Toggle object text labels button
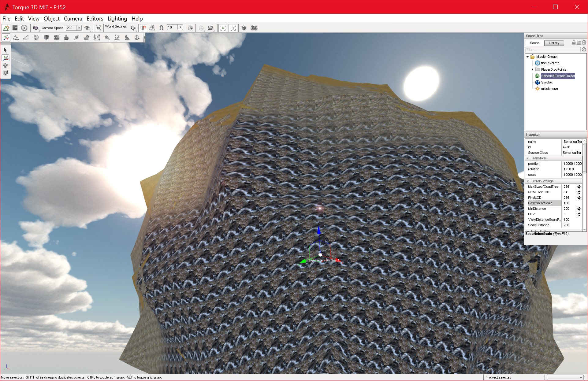Screen dimensions: 588x381 point(233,28)
